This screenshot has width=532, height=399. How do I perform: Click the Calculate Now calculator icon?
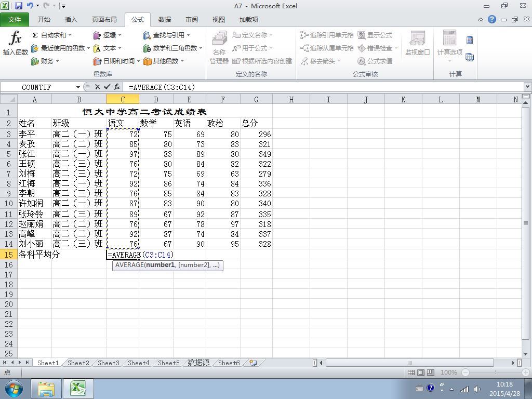point(470,40)
